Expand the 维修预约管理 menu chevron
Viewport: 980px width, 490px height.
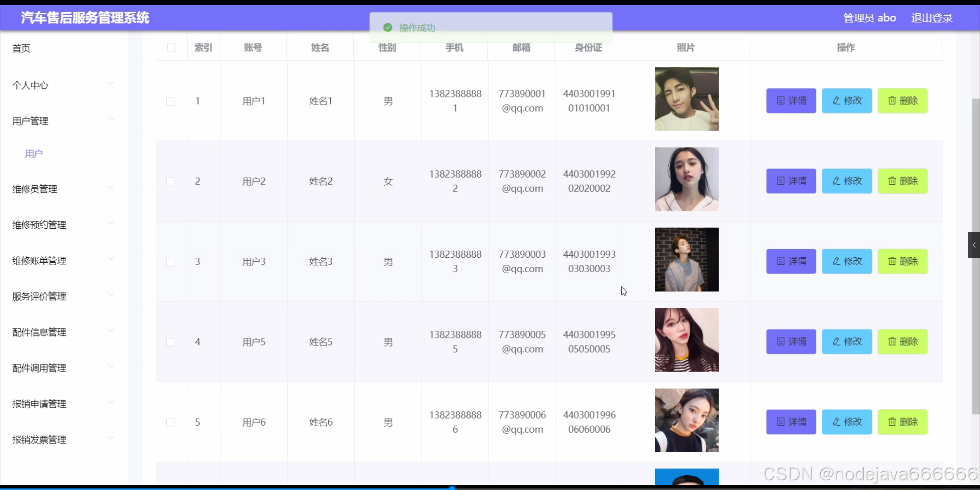(111, 223)
